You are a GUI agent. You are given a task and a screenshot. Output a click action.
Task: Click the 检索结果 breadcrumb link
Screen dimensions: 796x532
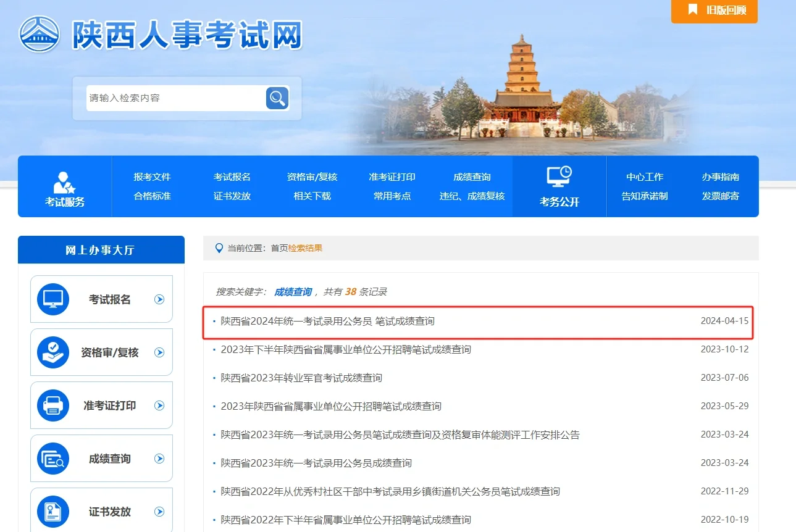[x=306, y=247]
